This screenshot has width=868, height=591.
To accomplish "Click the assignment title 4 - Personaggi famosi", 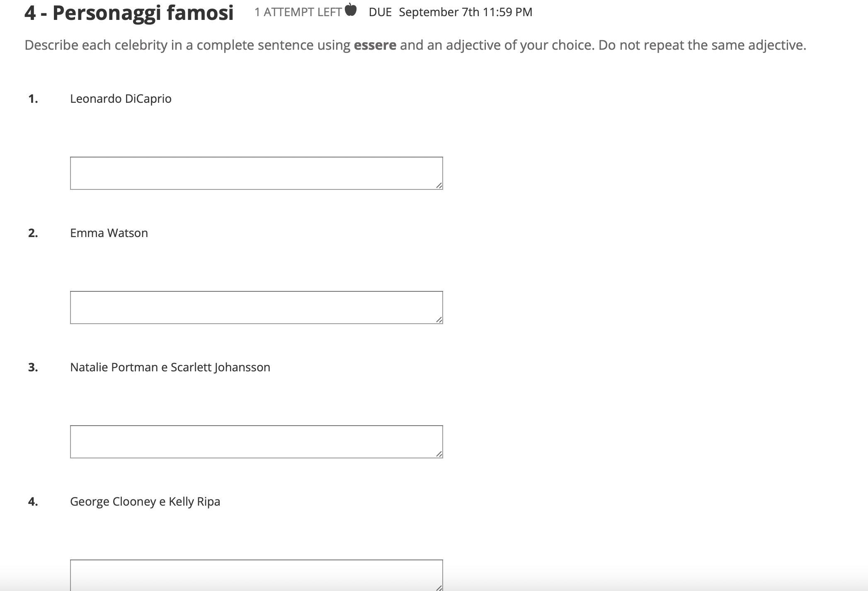I will point(129,12).
